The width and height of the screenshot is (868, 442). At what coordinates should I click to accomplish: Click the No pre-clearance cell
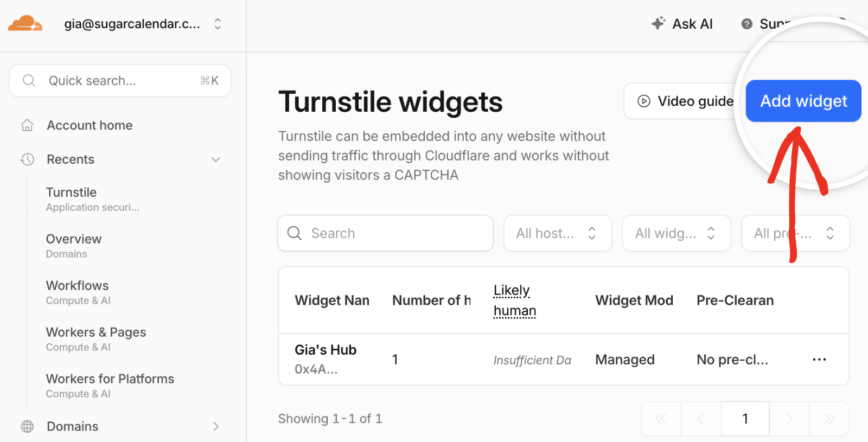point(732,360)
